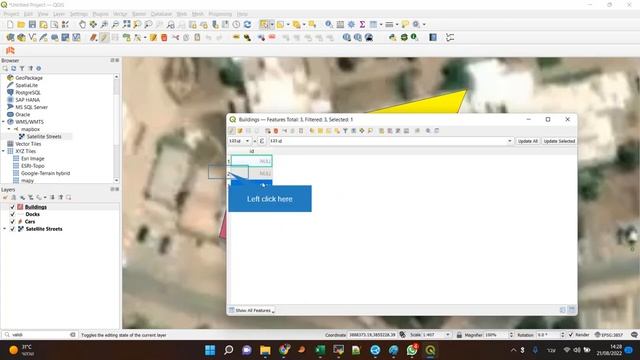640x360 pixels.
Task: Click the Browser panel scroll-down arrow
Action: [x=116, y=180]
